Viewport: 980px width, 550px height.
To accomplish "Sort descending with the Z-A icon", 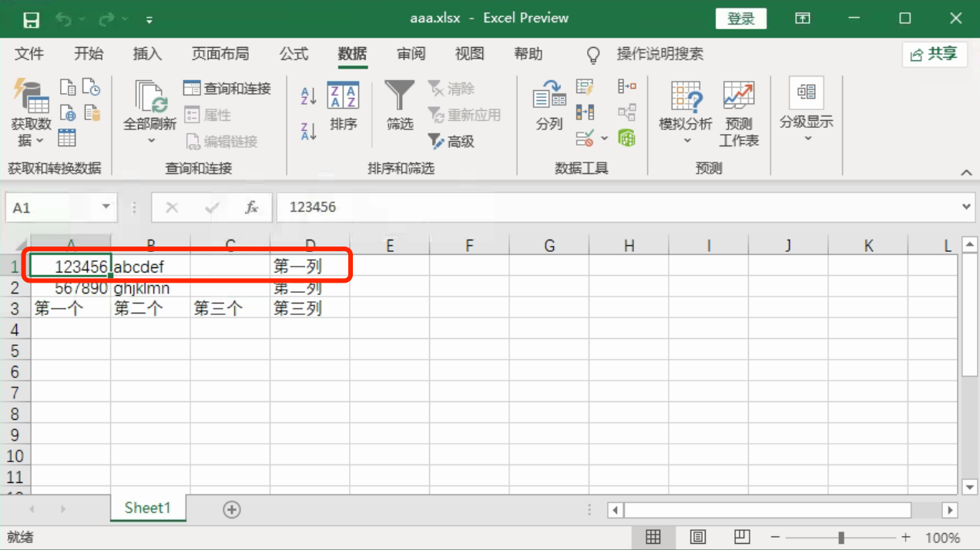I will (308, 131).
